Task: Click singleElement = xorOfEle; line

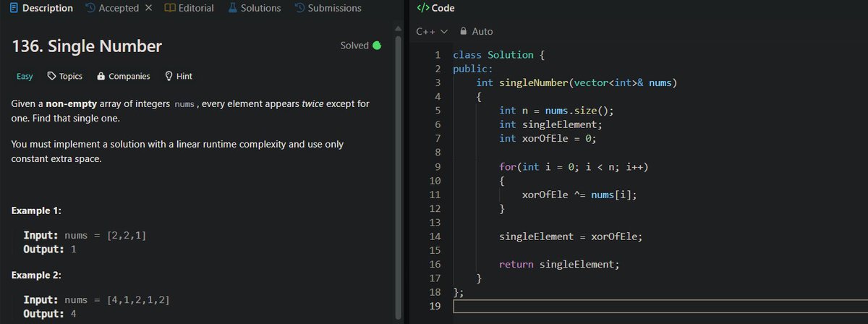Action: click(x=571, y=236)
